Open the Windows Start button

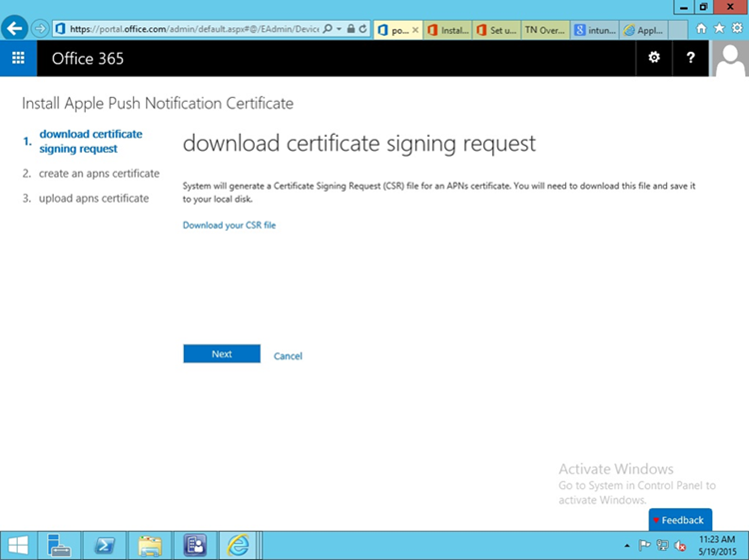pyautogui.click(x=18, y=546)
